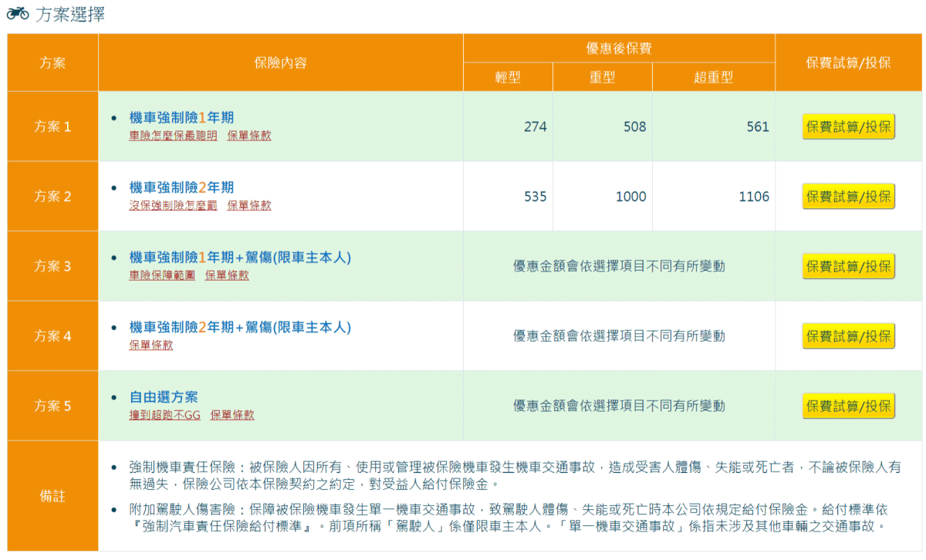Click the 超重型 premium 561
926x560 pixels.
(758, 127)
